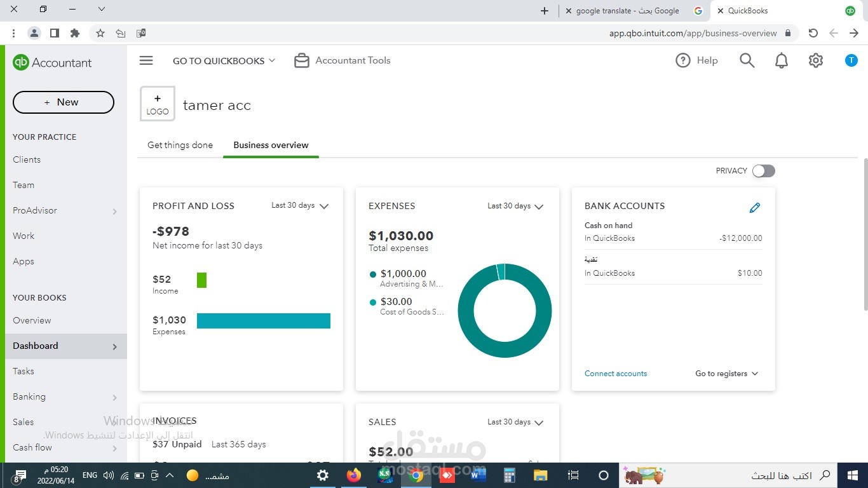This screenshot has height=488, width=868.
Task: Expand GO TO QUICKBOOKS dropdown
Action: [x=224, y=61]
